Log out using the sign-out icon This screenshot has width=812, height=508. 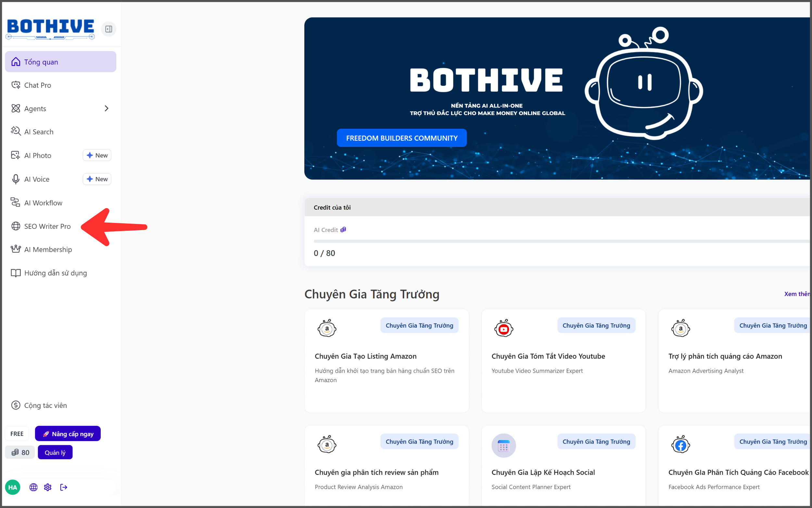pos(63,488)
